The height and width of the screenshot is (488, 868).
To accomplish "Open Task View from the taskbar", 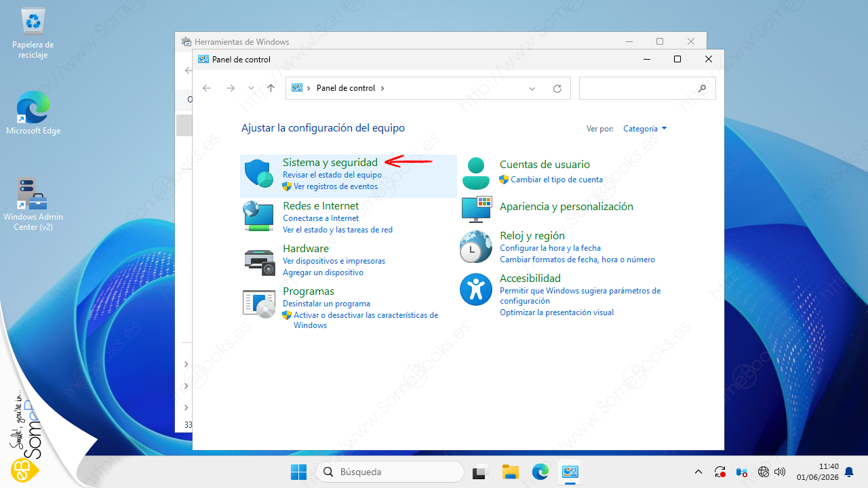I will pos(480,472).
